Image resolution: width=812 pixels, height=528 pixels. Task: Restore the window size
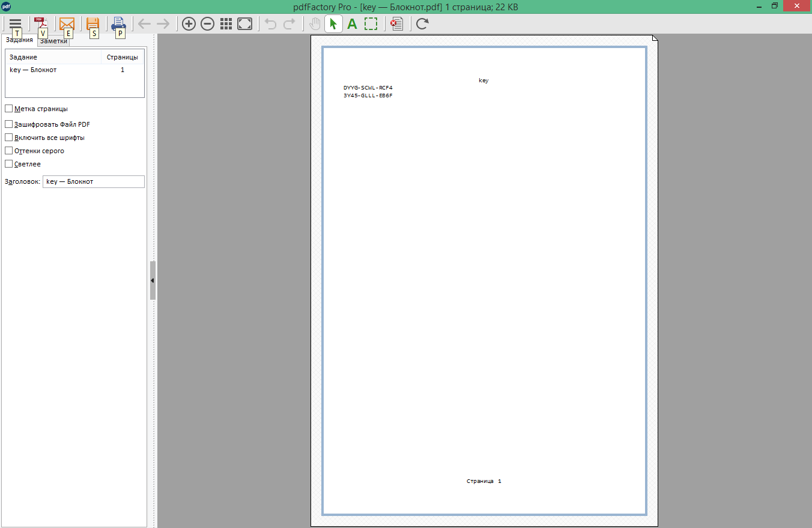[x=775, y=7]
